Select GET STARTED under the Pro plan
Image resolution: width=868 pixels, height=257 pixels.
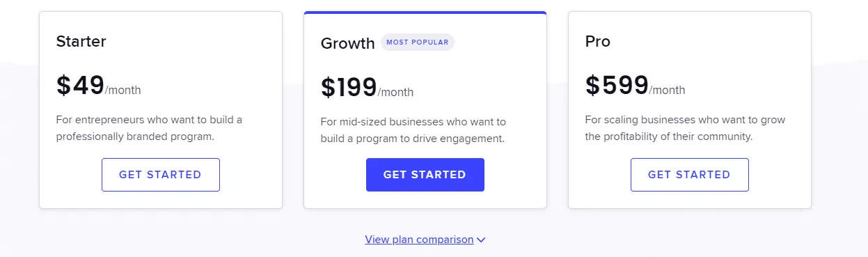[x=690, y=175]
